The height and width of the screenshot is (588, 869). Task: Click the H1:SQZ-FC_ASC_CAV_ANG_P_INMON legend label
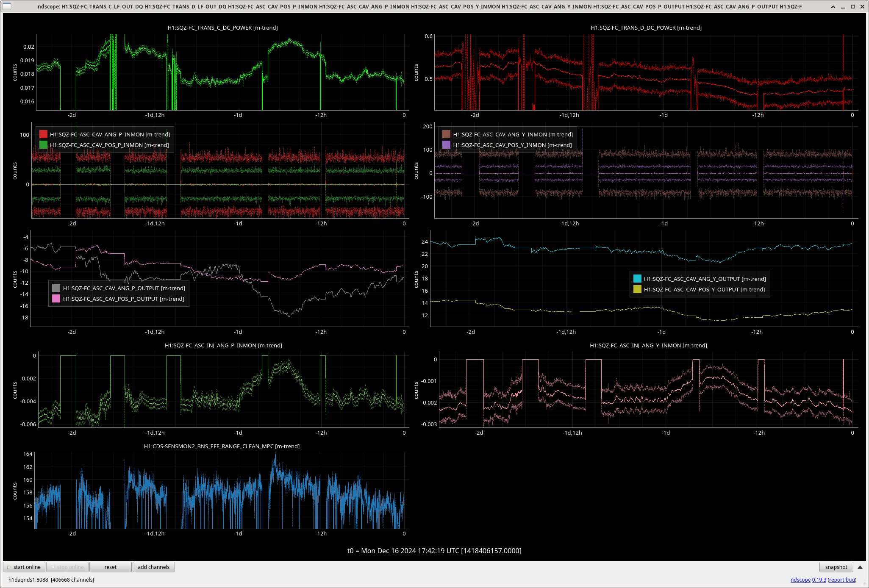(x=110, y=134)
